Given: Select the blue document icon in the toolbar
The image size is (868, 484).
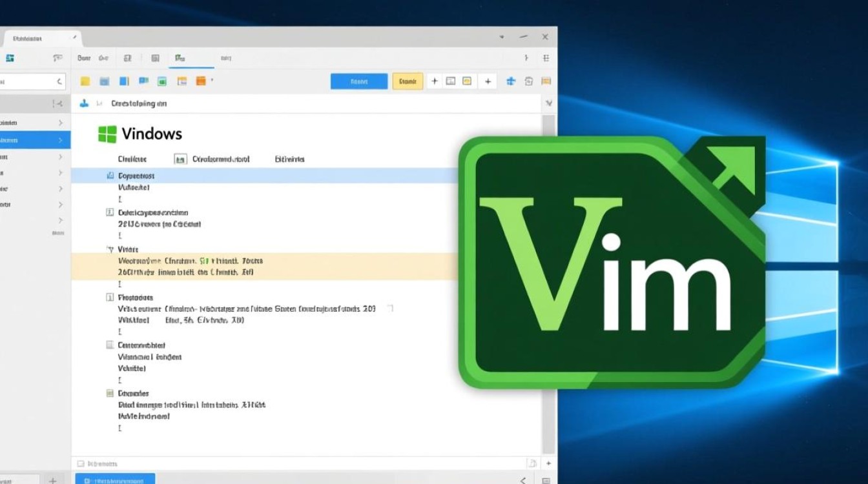Looking at the screenshot, I should coord(124,81).
